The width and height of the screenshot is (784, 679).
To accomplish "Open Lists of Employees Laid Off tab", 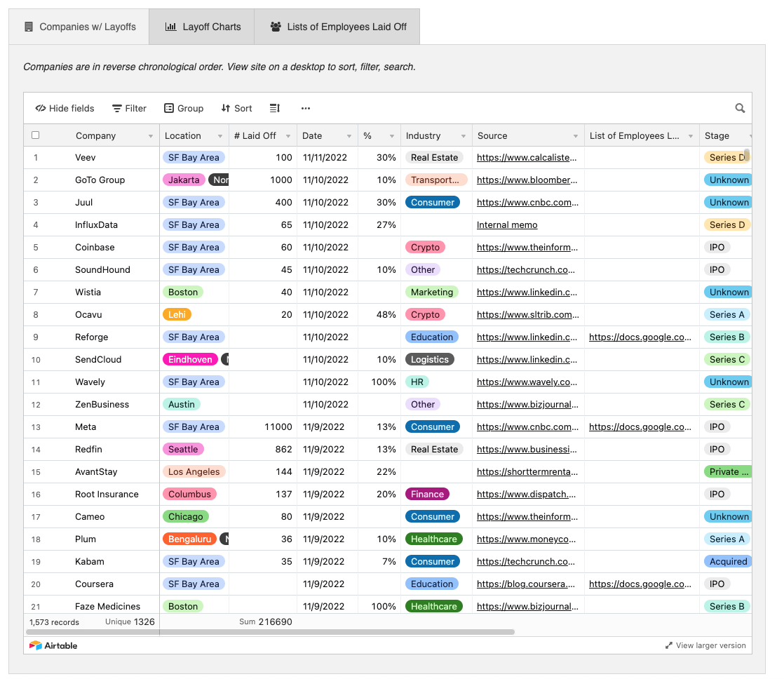I will click(337, 27).
